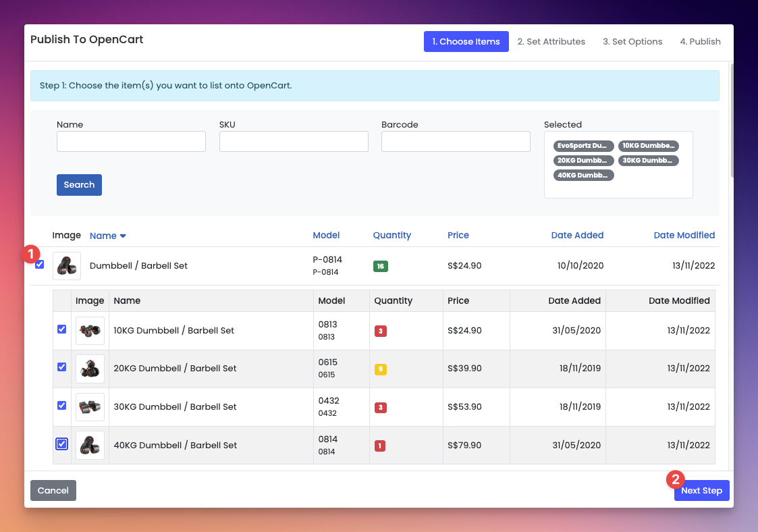Screen dimensions: 758x532
Task: Uncheck the 30KG Dumbbell / Barbell Set checkbox
Action: pyautogui.click(x=62, y=405)
